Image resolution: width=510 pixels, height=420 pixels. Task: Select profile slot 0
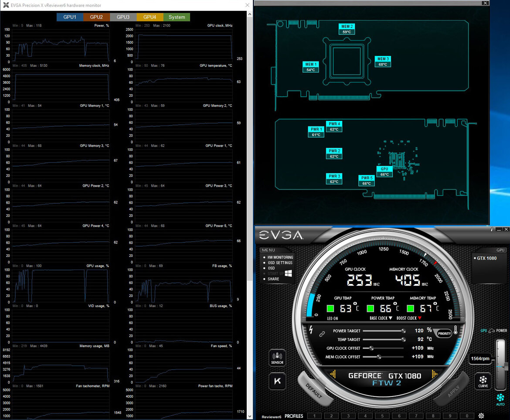point(467,416)
